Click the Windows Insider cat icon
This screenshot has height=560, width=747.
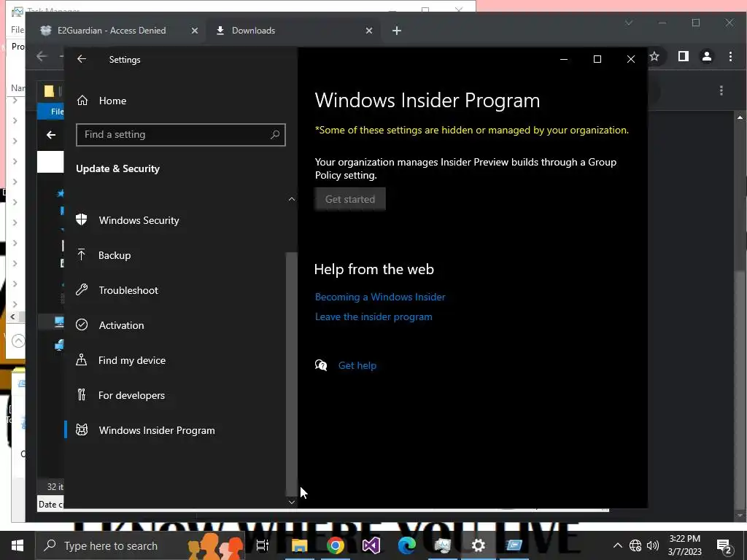[x=82, y=430]
